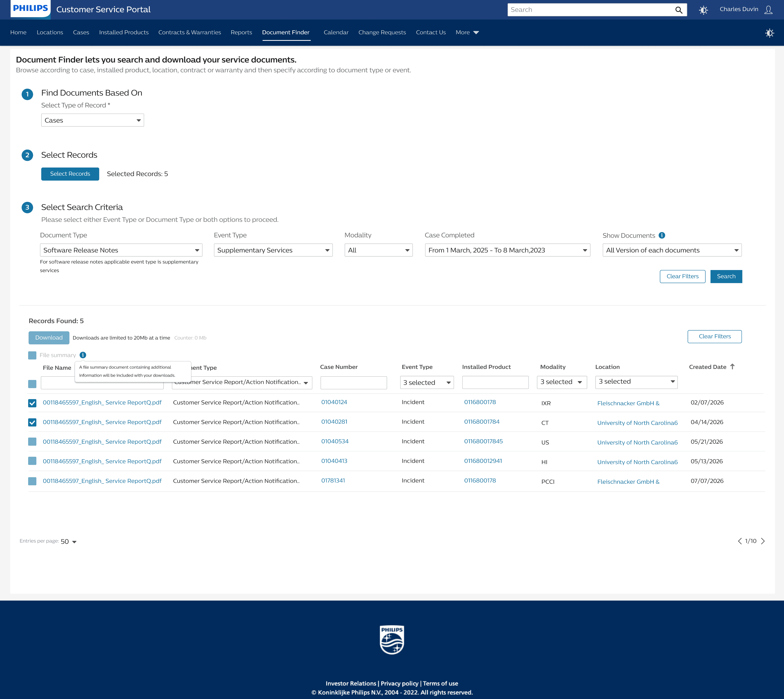Open the Installed Products menu item
Viewport: 784px width, 699px height.
124,33
